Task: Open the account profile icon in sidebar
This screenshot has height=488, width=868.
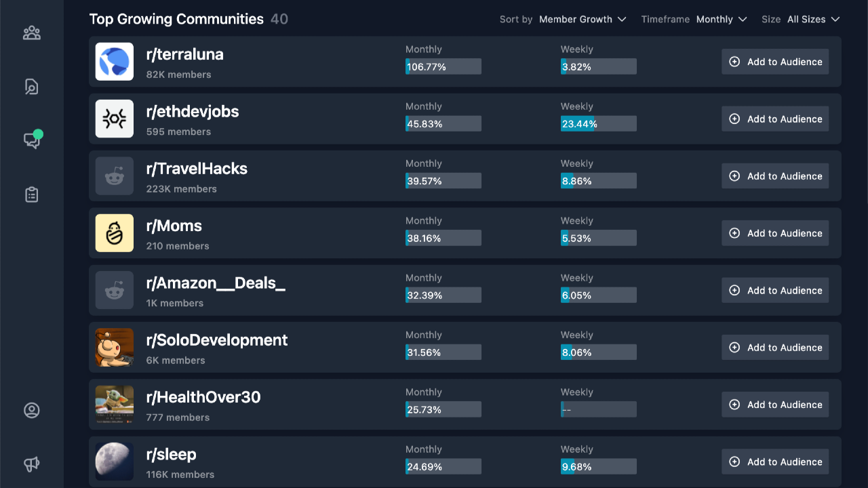Action: click(x=32, y=410)
